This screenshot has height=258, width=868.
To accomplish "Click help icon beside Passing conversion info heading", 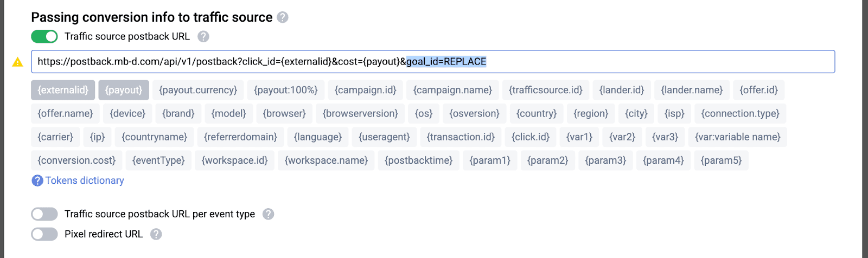I will click(x=283, y=17).
